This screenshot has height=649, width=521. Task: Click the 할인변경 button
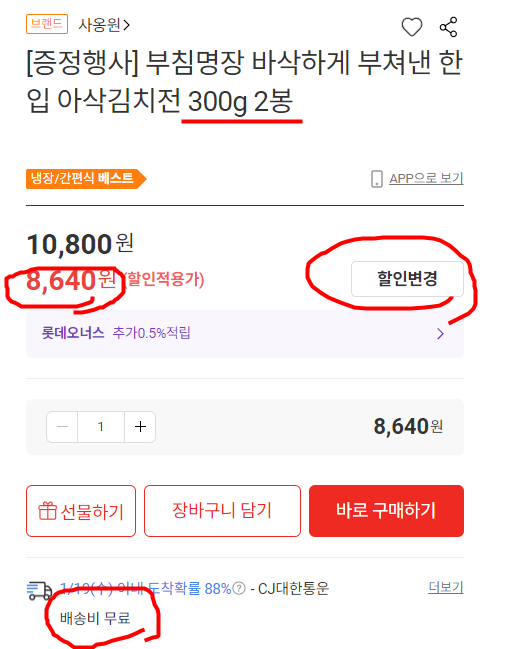pyautogui.click(x=407, y=279)
